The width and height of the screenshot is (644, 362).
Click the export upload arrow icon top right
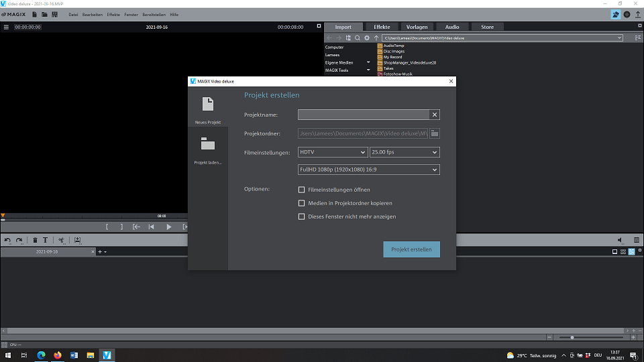point(638,14)
